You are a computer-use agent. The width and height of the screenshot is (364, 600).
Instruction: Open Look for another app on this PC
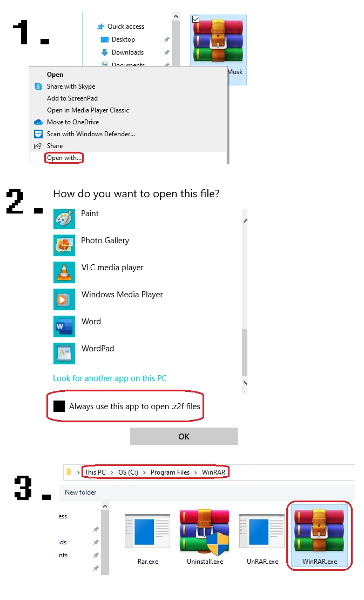pos(110,378)
